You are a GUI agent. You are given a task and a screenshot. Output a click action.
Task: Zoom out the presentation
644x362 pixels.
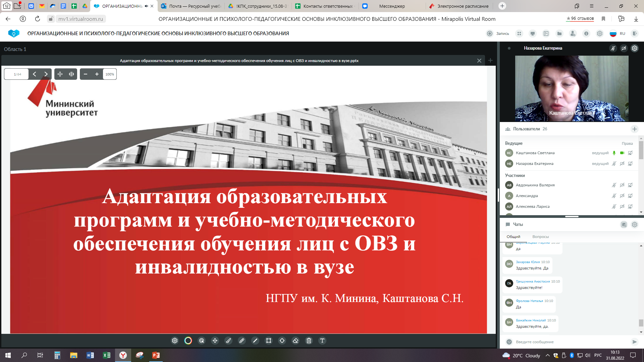point(86,74)
